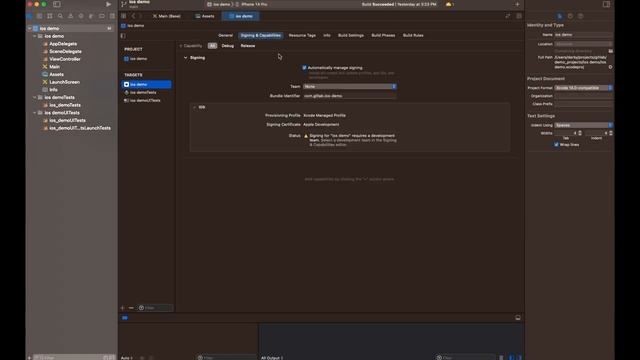Open the Issue navigator warning triangle icon
The width and height of the screenshot is (640, 360).
coord(71,16)
